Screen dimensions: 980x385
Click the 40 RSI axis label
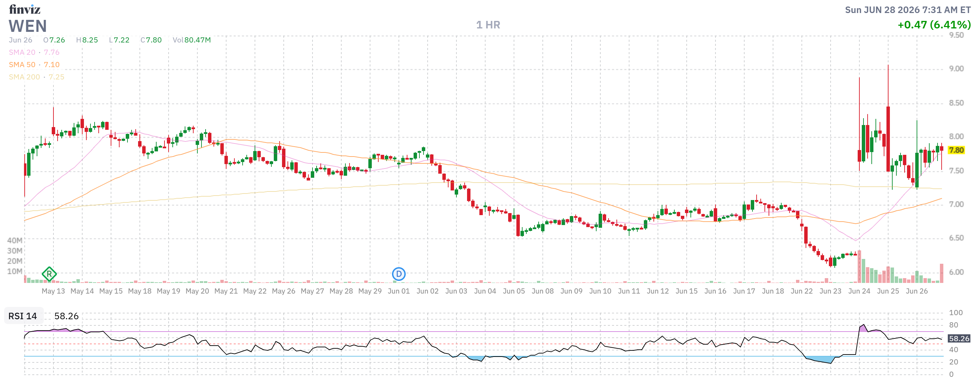pyautogui.click(x=953, y=350)
